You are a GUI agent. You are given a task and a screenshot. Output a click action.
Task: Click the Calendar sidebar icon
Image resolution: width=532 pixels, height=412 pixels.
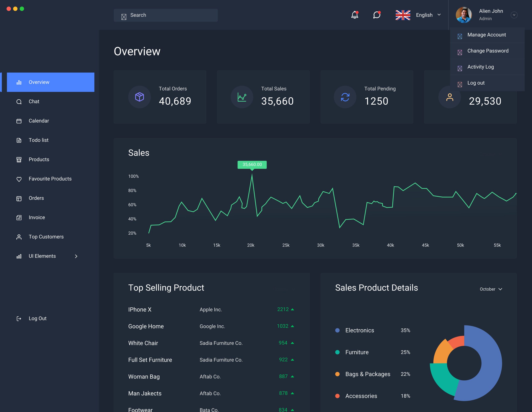19,121
